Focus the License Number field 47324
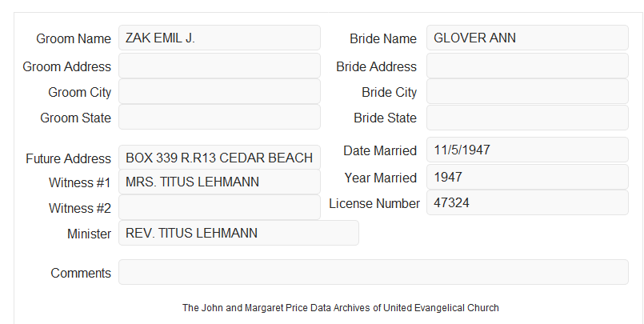 [527, 202]
